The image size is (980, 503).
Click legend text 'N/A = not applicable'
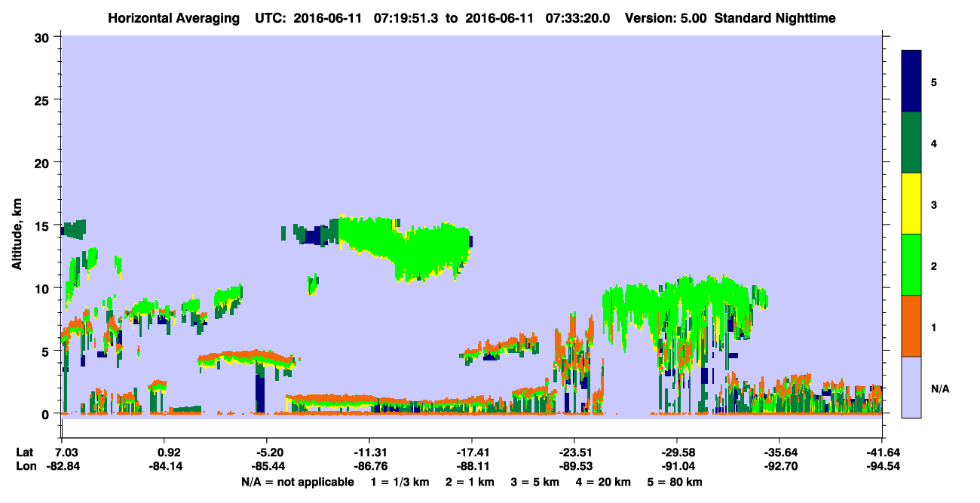298,482
